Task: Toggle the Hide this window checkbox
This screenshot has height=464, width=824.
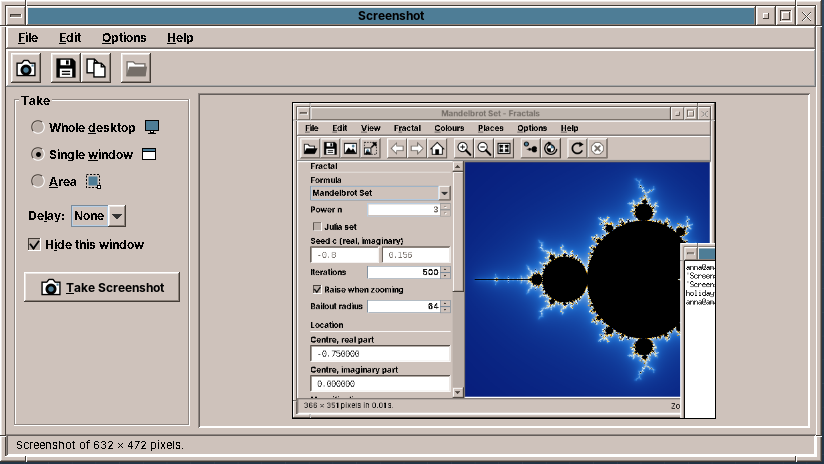Action: (x=34, y=244)
